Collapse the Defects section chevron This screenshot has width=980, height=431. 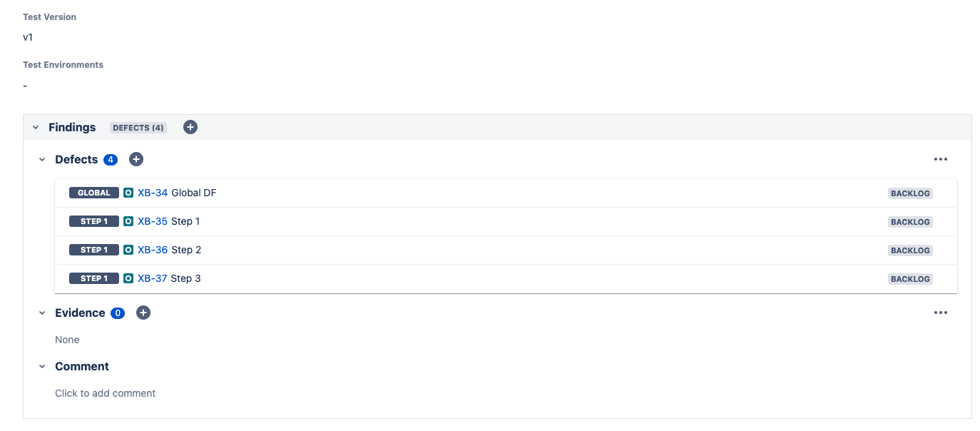click(x=42, y=160)
